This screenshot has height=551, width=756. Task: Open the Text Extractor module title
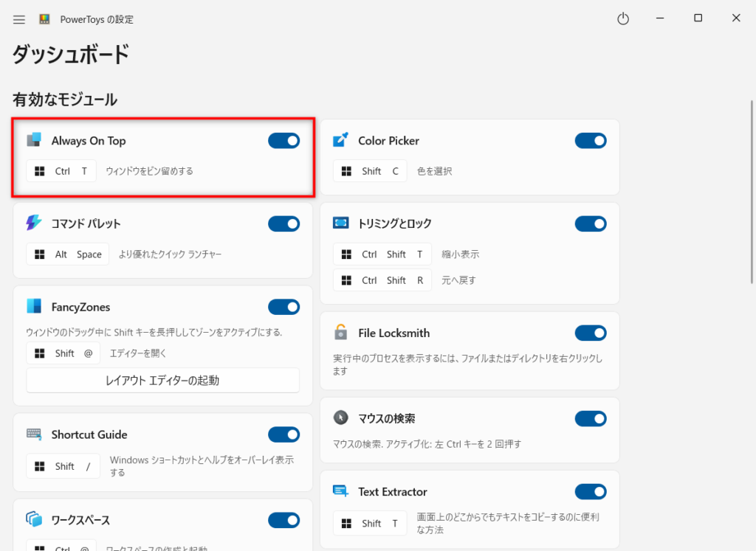[x=393, y=492]
